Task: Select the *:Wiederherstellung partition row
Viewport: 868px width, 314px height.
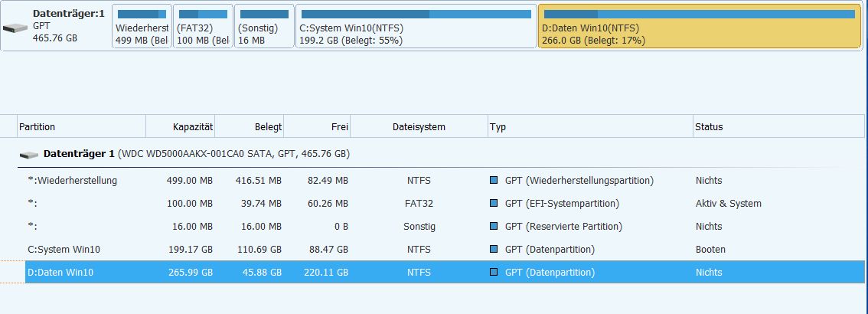Action: coord(73,181)
